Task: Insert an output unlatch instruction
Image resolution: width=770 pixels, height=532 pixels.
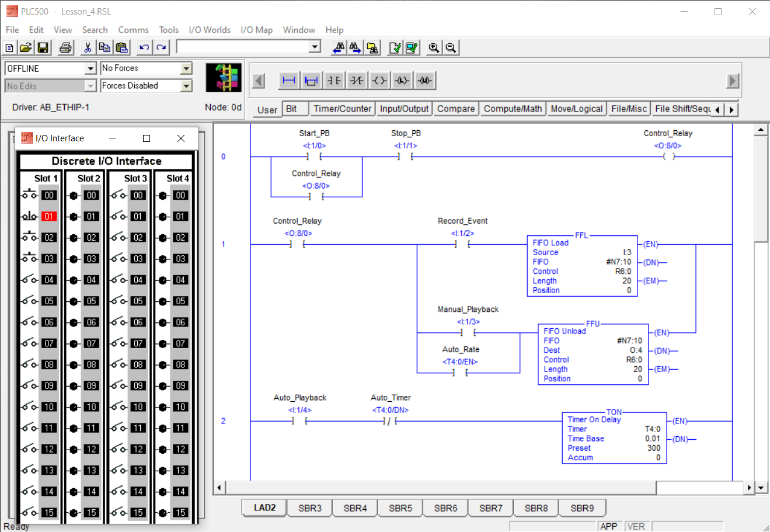Action: tap(425, 81)
